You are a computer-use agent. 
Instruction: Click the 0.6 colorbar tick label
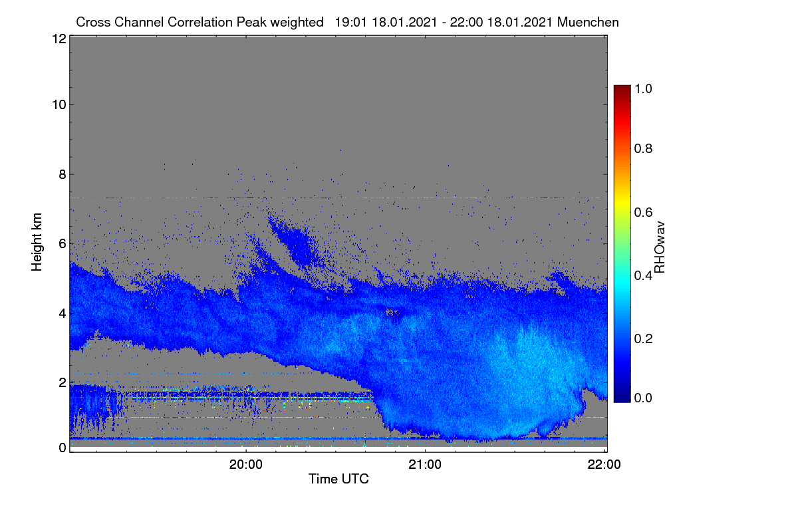[644, 212]
